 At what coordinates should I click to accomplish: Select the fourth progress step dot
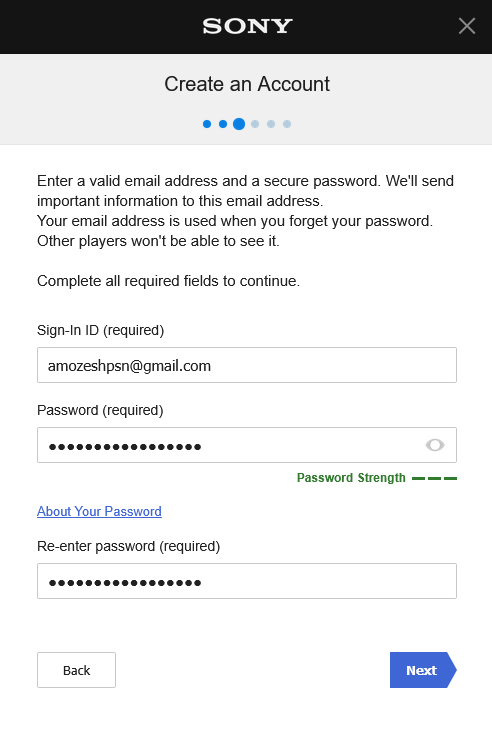coord(255,124)
